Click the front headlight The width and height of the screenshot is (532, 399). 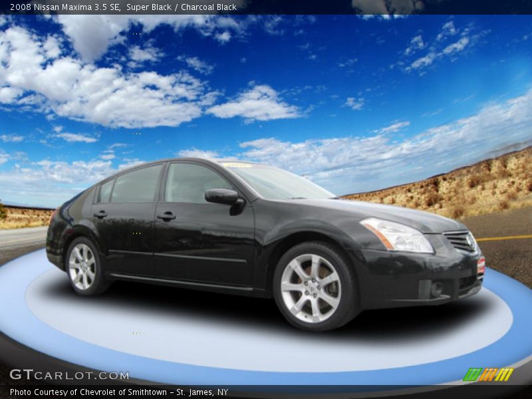pos(398,235)
